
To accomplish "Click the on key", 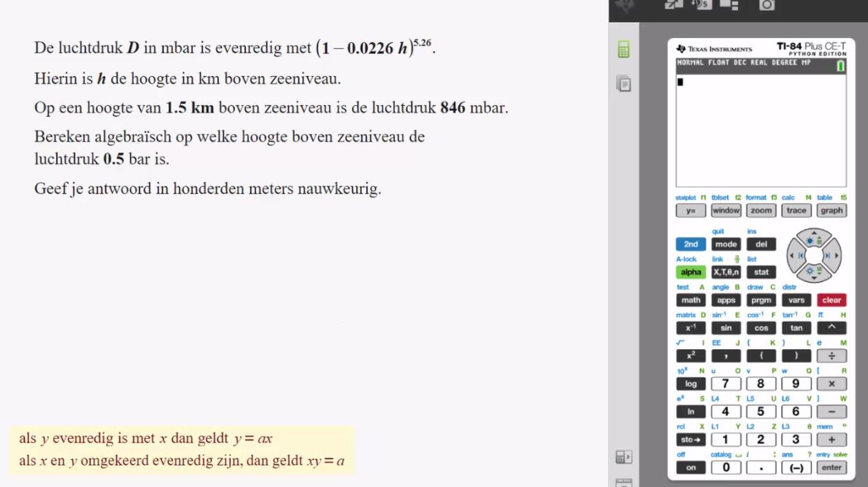I will [691, 468].
